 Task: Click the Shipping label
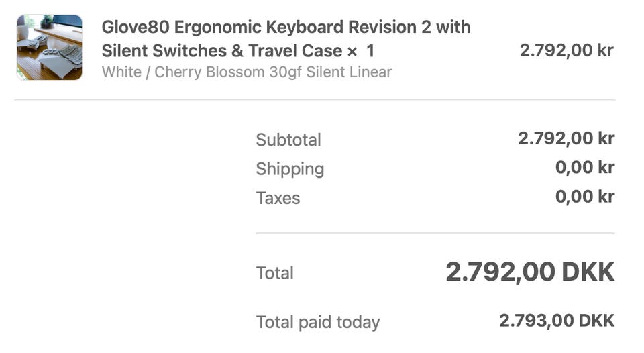290,168
